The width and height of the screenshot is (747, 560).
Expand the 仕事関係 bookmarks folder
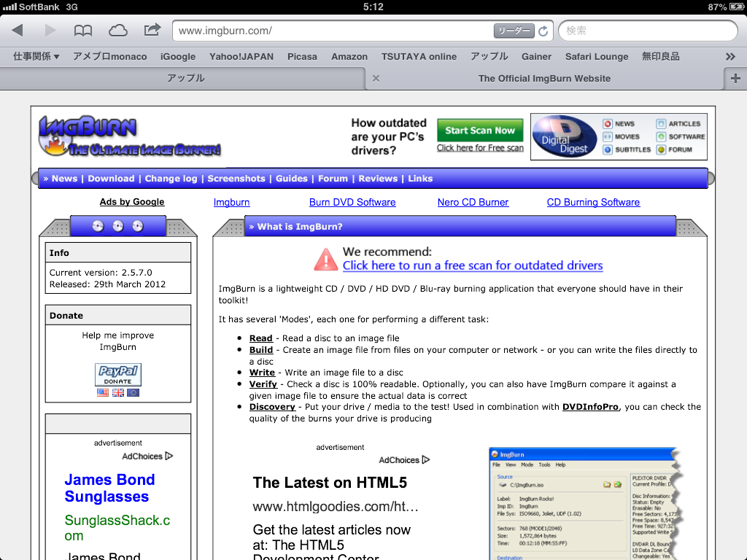(36, 56)
